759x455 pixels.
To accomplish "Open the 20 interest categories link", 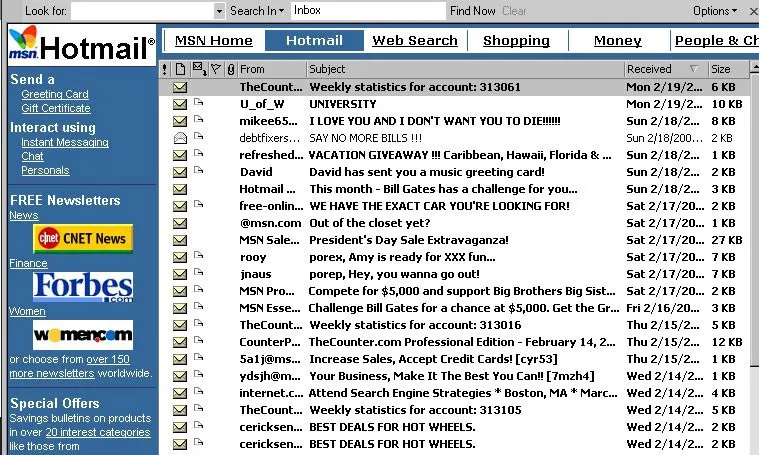I will click(98, 432).
